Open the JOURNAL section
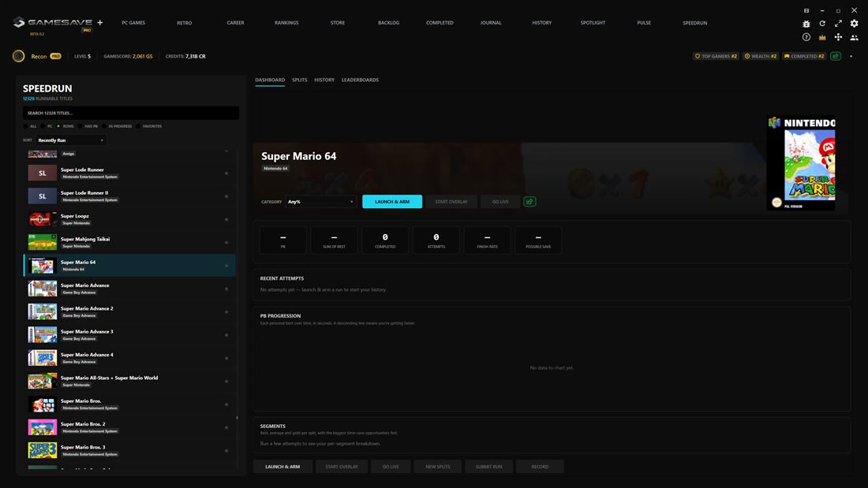Viewport: 868px width, 488px height. click(491, 23)
